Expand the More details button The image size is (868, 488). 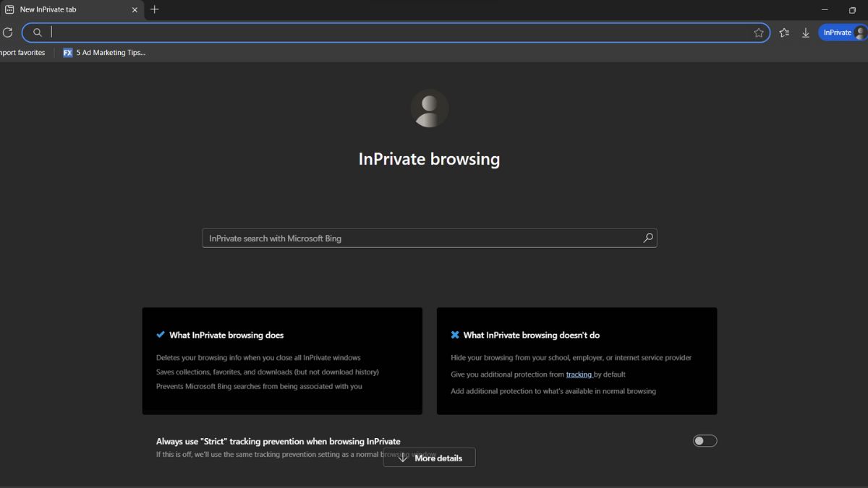click(x=430, y=458)
